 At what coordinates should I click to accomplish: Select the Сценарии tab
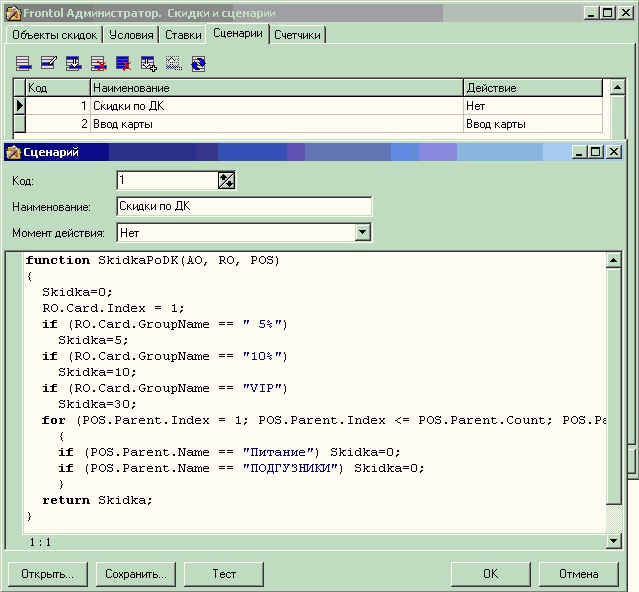click(x=238, y=33)
